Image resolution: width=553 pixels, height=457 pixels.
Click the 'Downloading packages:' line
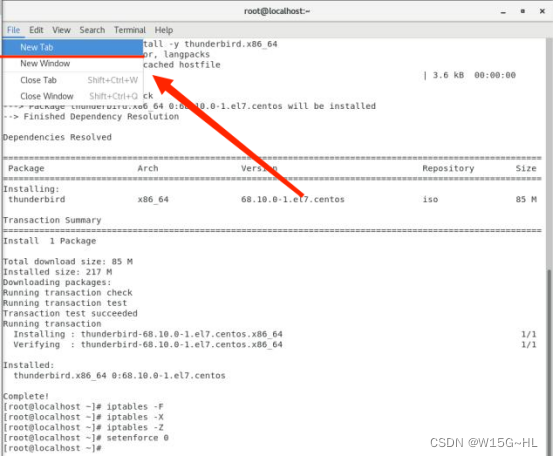(x=57, y=282)
